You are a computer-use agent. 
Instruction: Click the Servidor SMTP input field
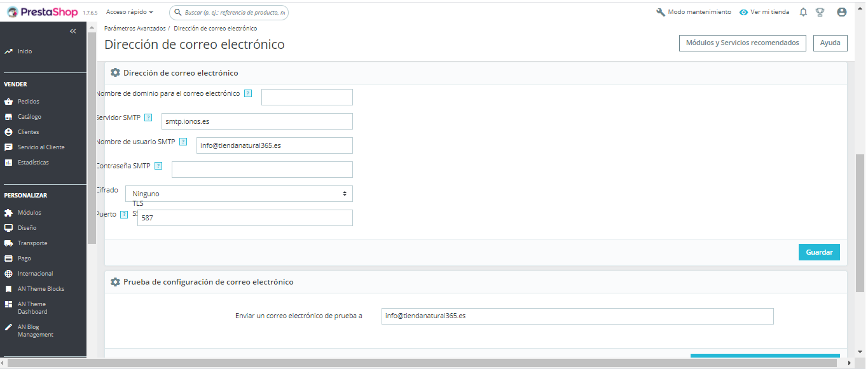257,121
